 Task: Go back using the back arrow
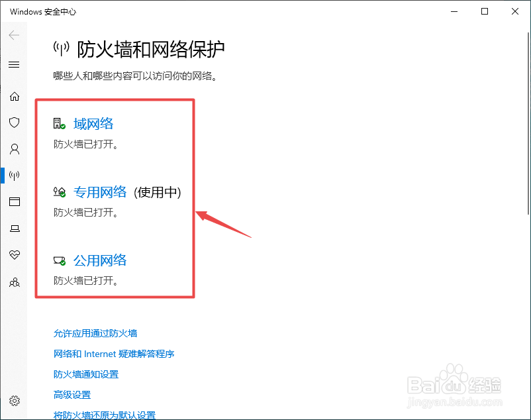15,35
